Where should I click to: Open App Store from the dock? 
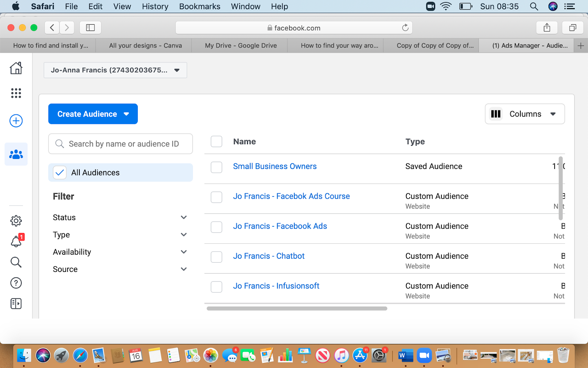[360, 355]
